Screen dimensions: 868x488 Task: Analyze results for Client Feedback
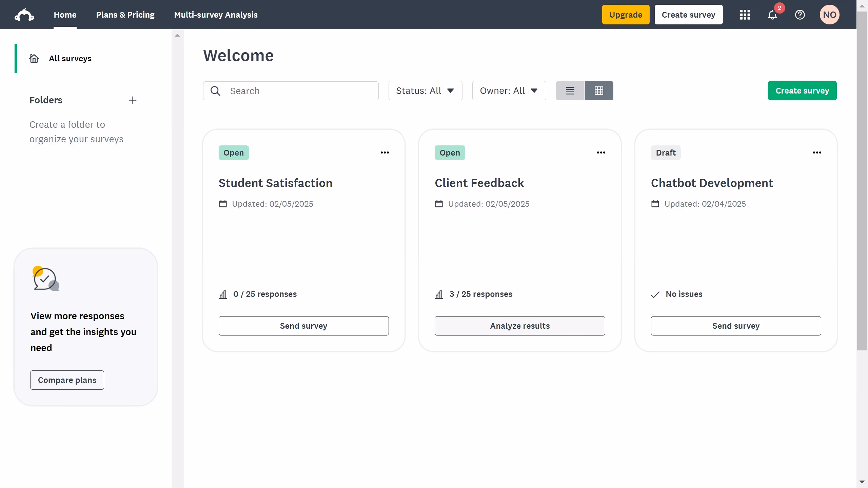(520, 326)
